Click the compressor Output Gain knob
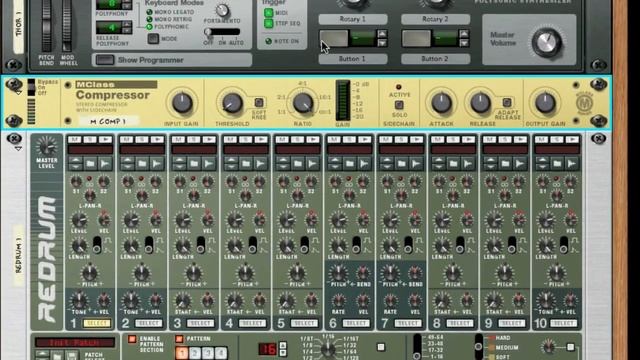Screen dimensions: 640x360 pyautogui.click(x=545, y=103)
